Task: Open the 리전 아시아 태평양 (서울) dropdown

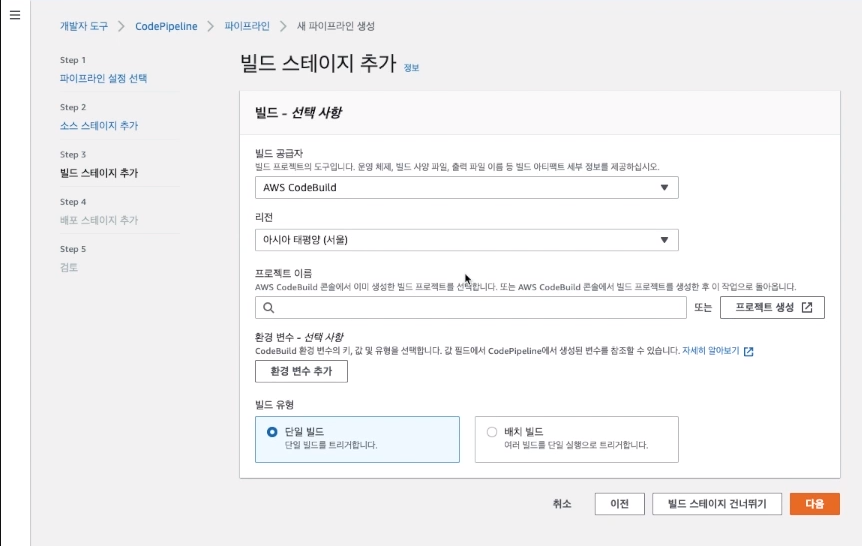Action: click(x=466, y=240)
